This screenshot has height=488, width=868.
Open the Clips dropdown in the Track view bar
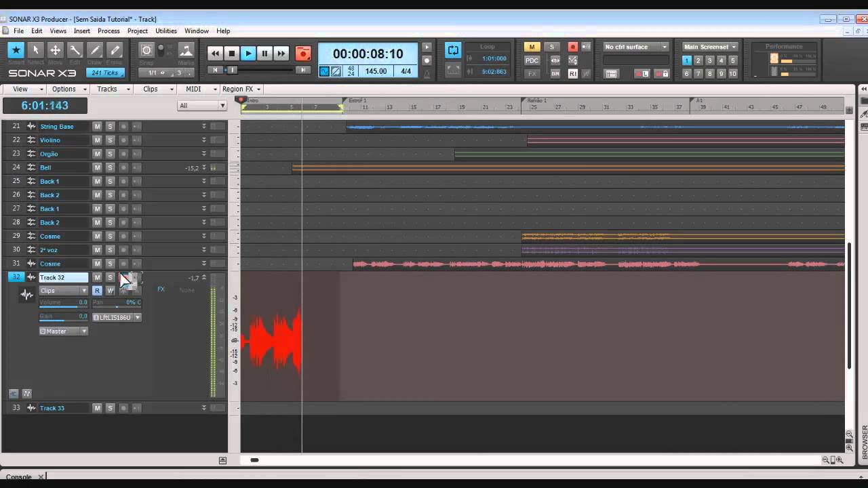click(155, 89)
